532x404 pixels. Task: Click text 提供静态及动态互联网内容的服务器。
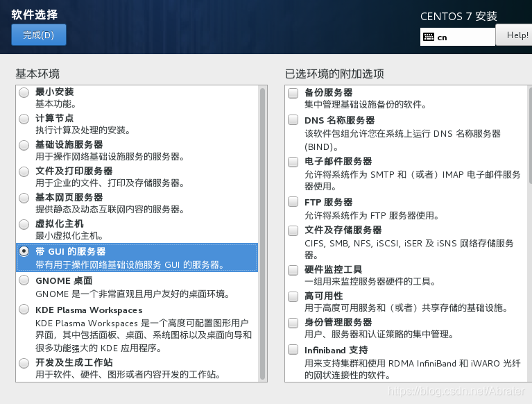[x=110, y=210]
